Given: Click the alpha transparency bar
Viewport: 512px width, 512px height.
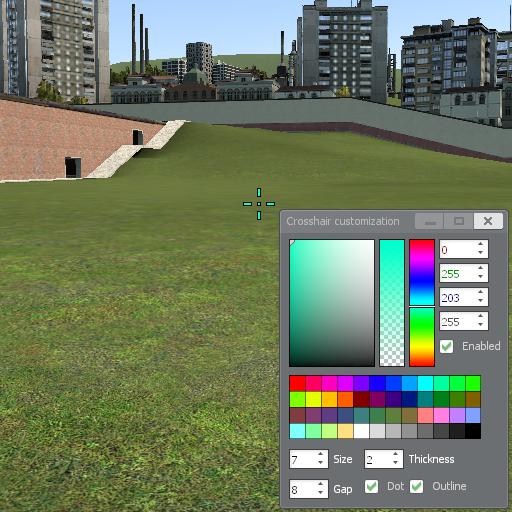Looking at the screenshot, I should click(x=392, y=303).
